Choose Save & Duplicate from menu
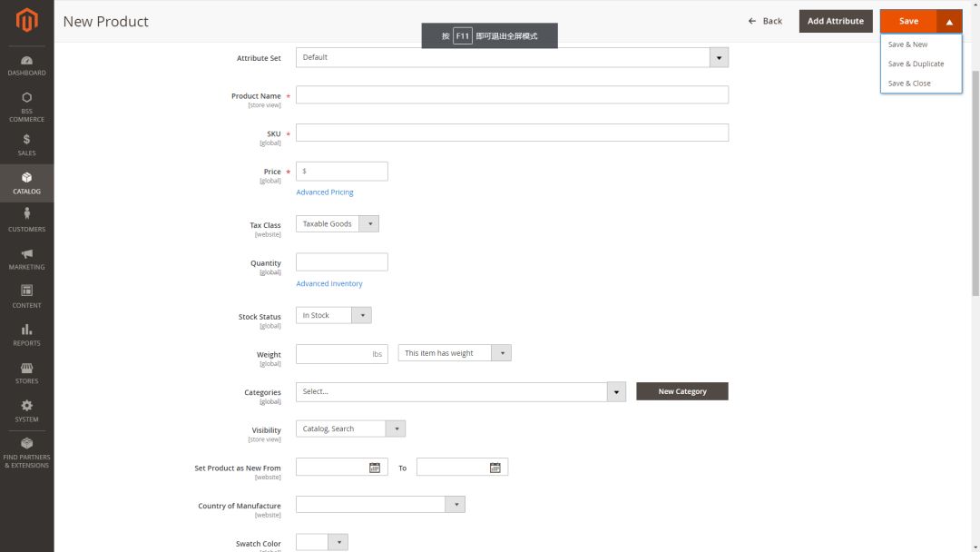 (916, 64)
